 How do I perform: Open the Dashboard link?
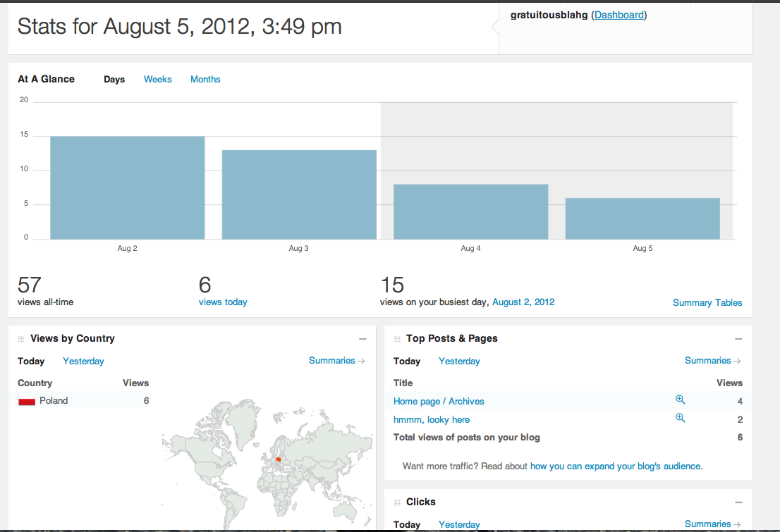pyautogui.click(x=619, y=15)
